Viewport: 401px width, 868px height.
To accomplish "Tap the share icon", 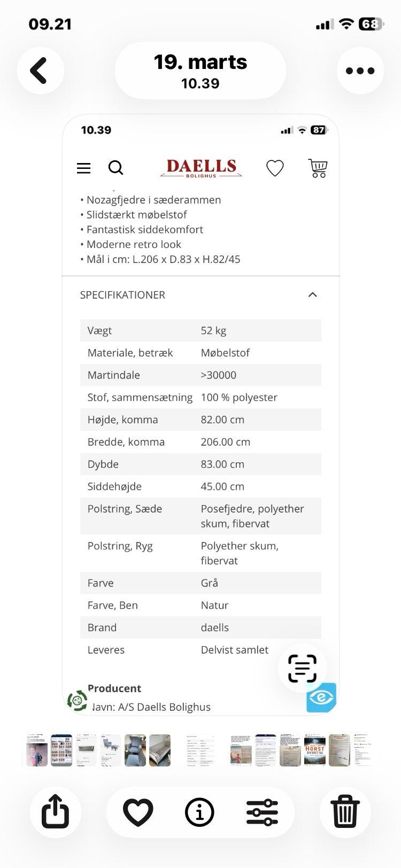I will (x=56, y=812).
